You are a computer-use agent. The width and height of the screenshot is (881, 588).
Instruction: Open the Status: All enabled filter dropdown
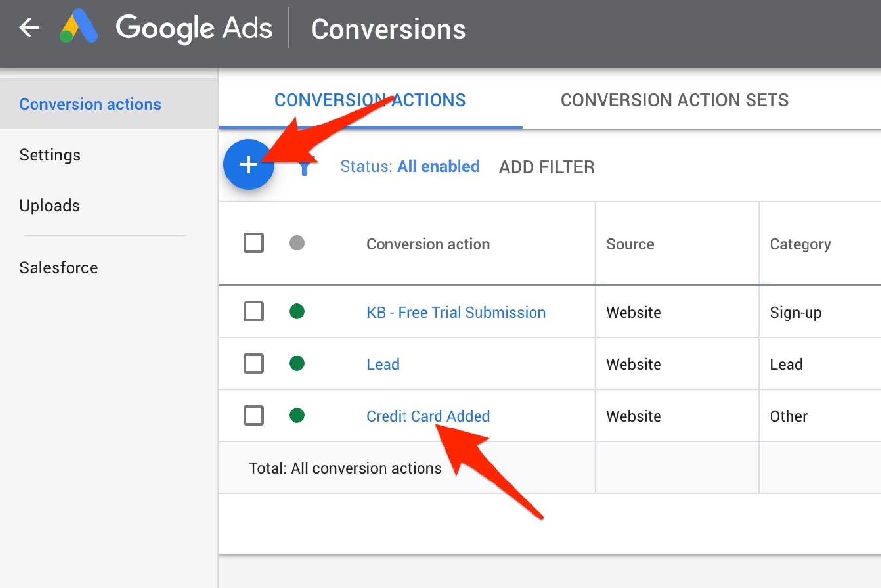(409, 166)
